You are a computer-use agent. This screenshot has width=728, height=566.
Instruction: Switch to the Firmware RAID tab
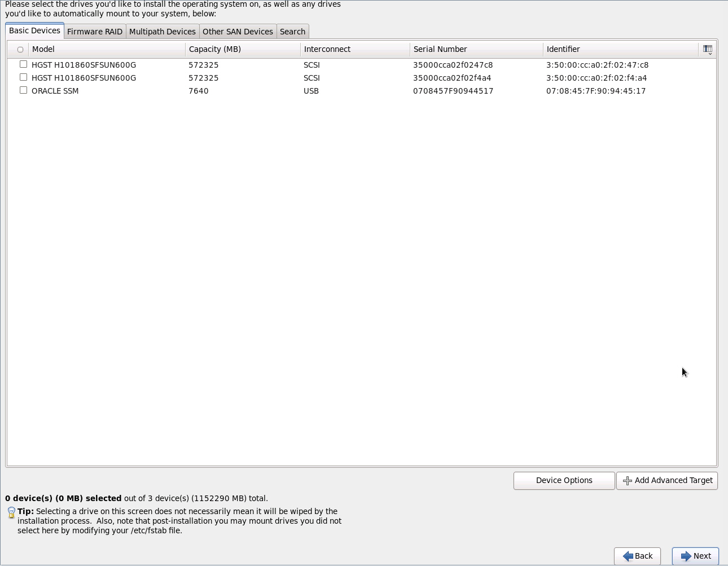click(x=94, y=31)
